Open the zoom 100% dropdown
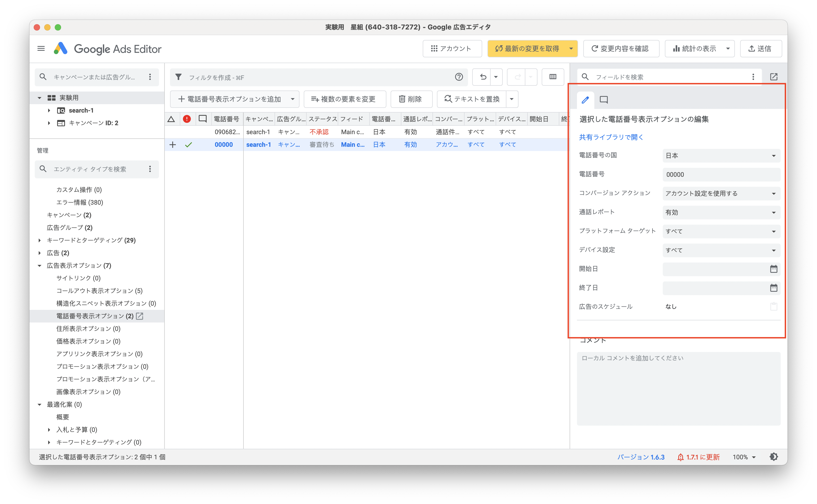817x504 pixels. click(x=744, y=457)
